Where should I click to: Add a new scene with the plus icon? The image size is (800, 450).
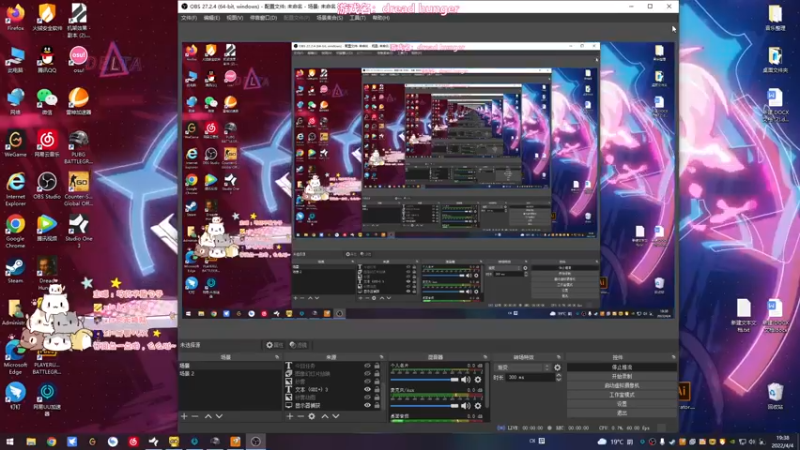click(184, 416)
